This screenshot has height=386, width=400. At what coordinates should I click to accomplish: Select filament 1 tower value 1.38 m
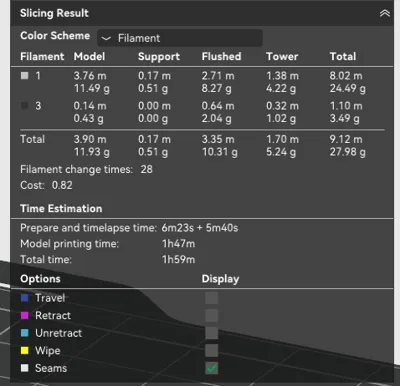pyautogui.click(x=282, y=76)
